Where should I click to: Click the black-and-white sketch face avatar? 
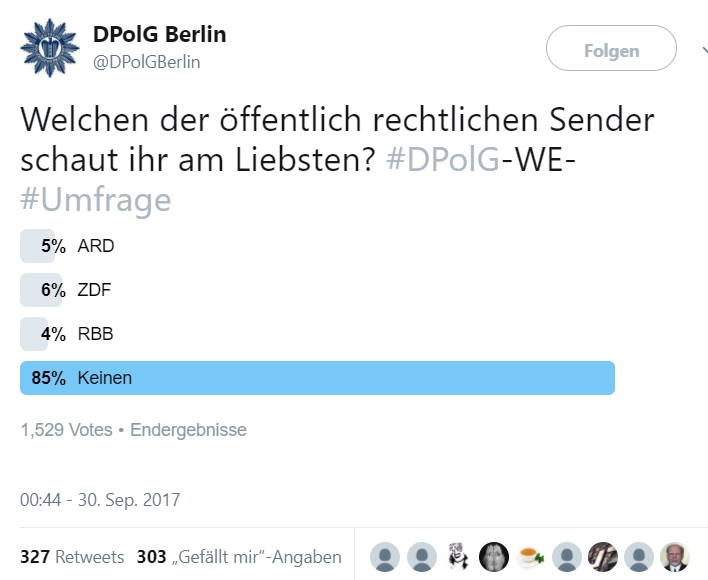pos(457,556)
